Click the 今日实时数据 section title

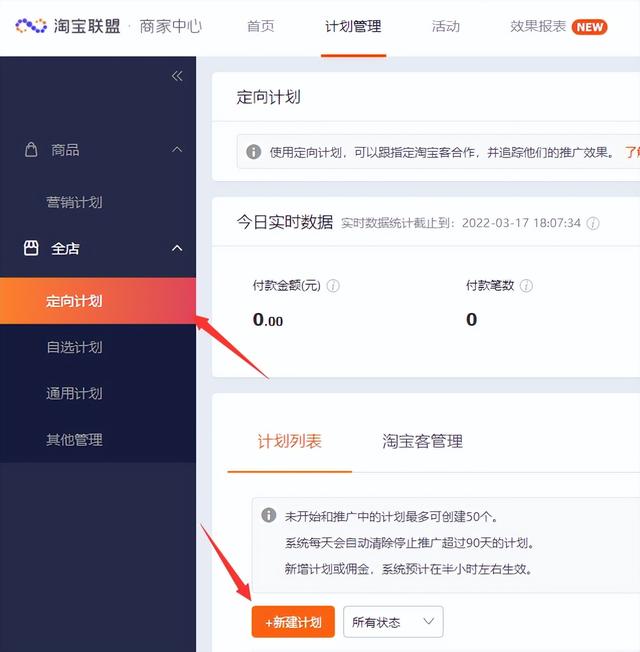[x=285, y=222]
